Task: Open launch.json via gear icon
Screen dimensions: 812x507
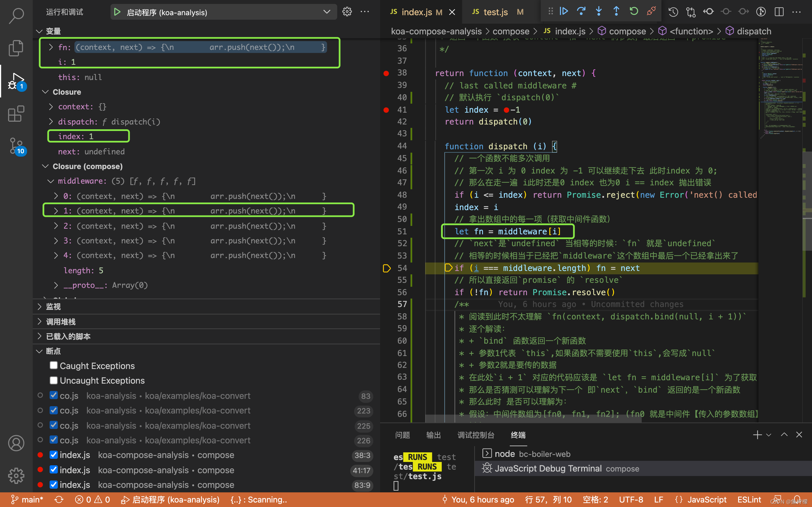Action: tap(347, 12)
